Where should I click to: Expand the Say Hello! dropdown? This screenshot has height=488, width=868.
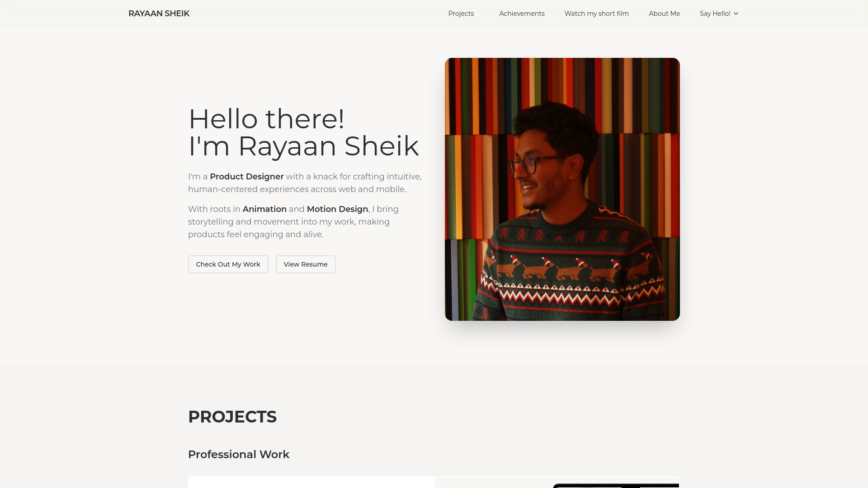point(719,14)
